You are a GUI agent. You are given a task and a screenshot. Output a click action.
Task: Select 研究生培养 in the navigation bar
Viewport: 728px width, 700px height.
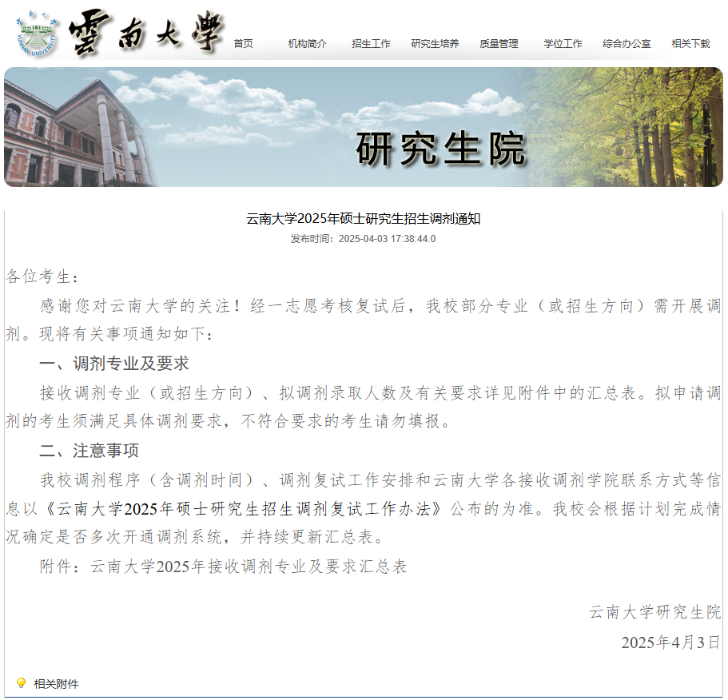coord(435,44)
